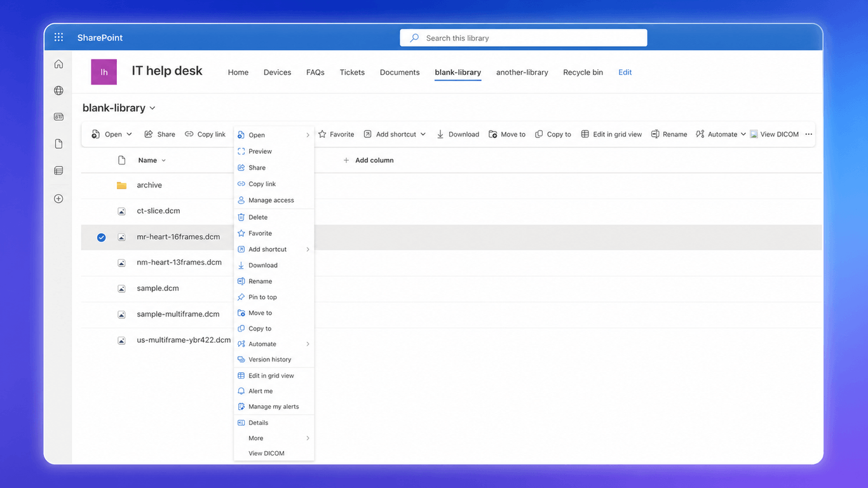This screenshot has height=488, width=868.
Task: Open the files icon in left sidebar
Action: [58, 144]
